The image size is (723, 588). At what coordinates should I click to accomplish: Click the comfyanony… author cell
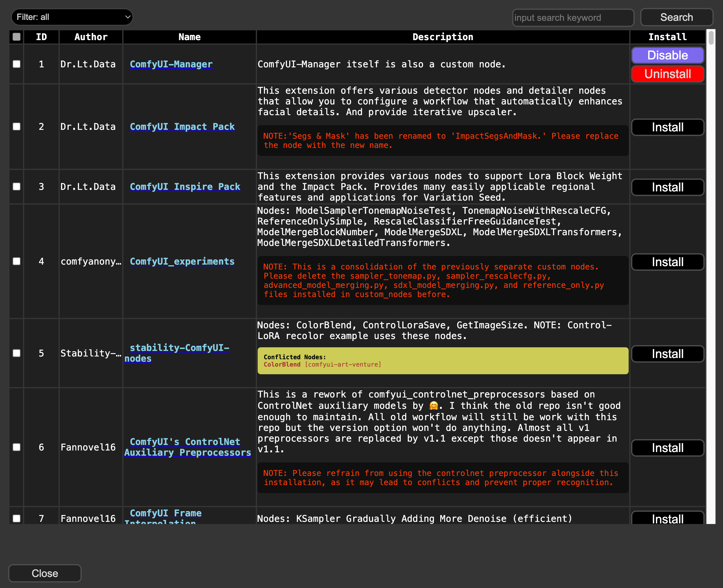point(91,261)
